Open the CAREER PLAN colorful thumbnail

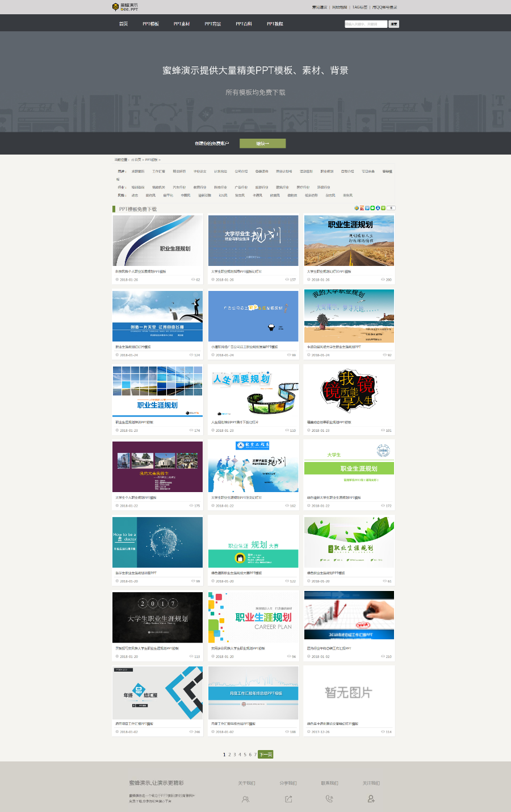253,617
